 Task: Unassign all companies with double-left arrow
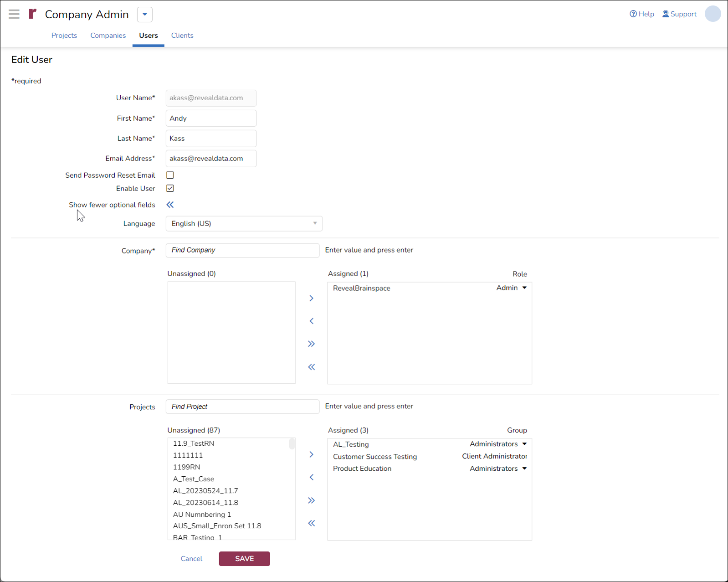click(311, 367)
